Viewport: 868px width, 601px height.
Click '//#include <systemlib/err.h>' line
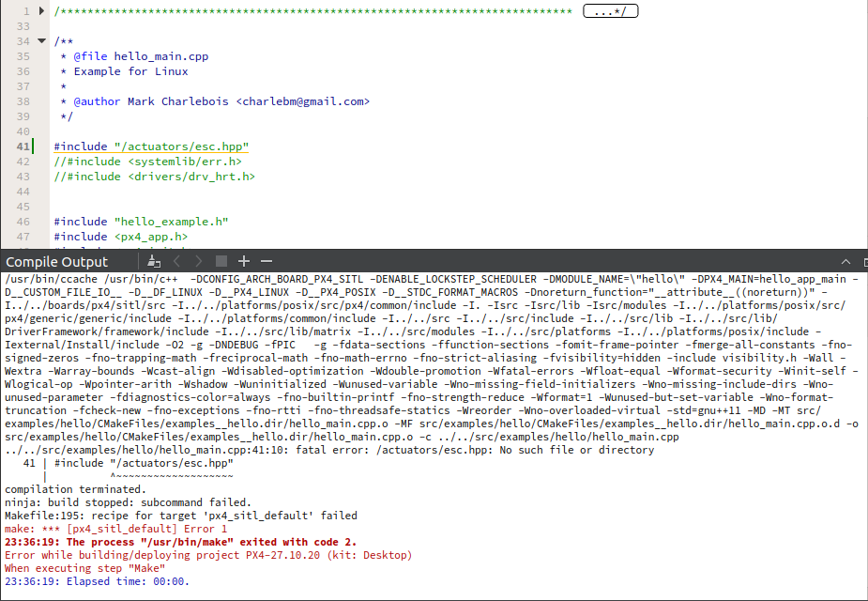point(148,162)
